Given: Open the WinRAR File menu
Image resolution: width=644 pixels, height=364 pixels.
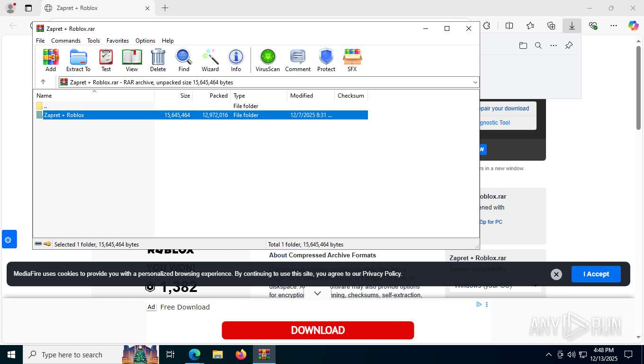Looking at the screenshot, I should (x=40, y=41).
